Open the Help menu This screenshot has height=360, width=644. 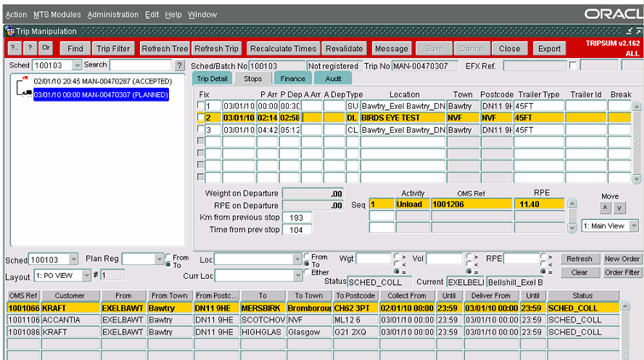(173, 15)
